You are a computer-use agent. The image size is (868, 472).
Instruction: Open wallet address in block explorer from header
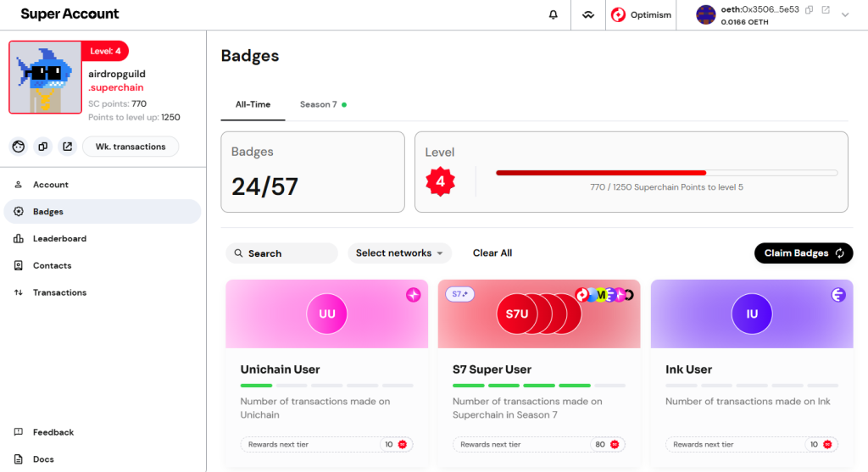[x=825, y=9]
